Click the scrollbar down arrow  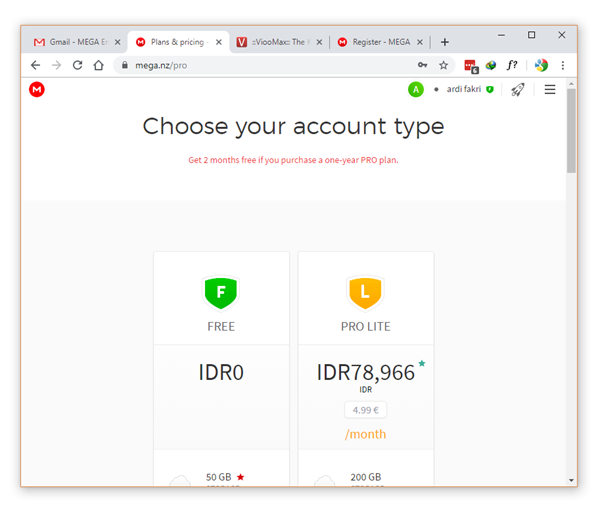(x=571, y=480)
